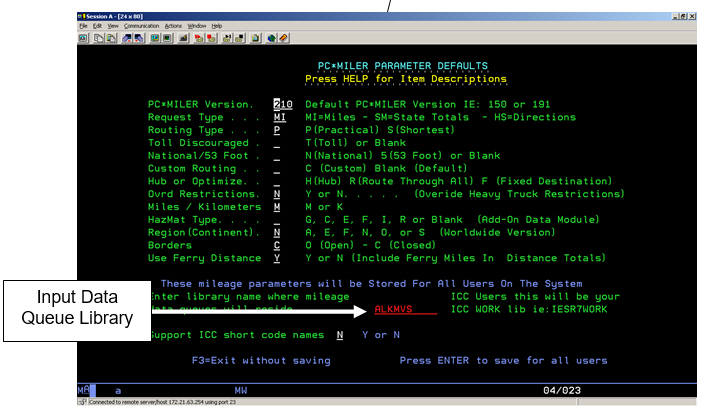The width and height of the screenshot is (714, 412).
Task: Click the Receive File from Host icon
Action: coord(139,38)
